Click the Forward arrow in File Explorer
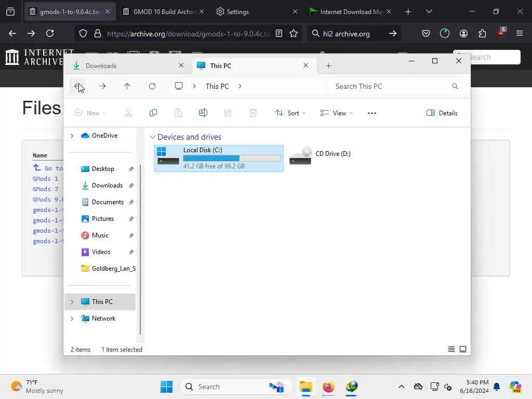Image resolution: width=532 pixels, height=399 pixels. click(102, 86)
